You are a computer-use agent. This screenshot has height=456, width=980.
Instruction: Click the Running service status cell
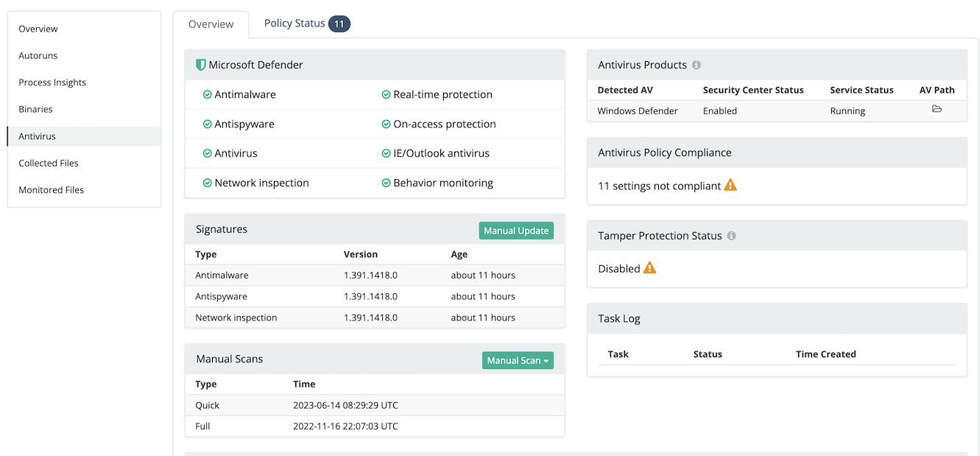pos(847,111)
